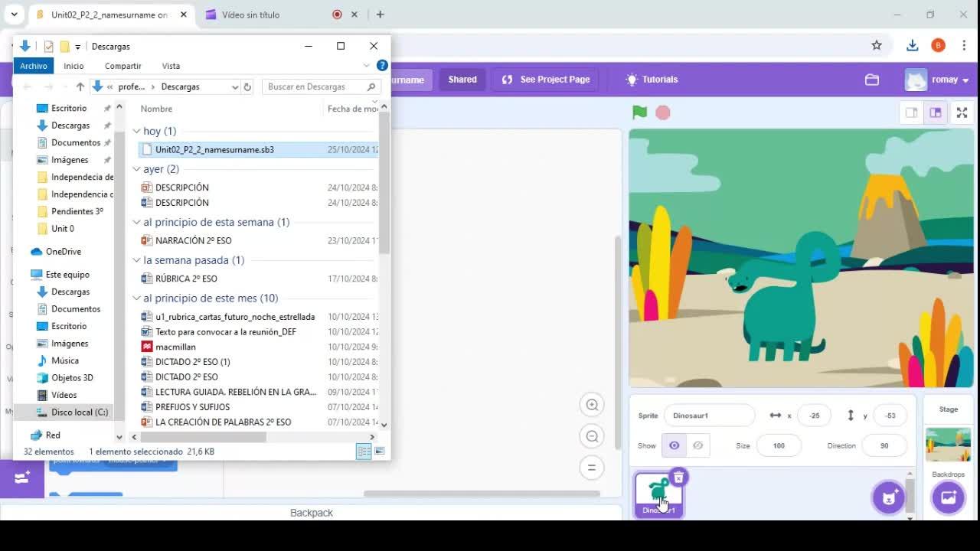This screenshot has width=980, height=551.
Task: Delete the Dinosaur1 sprite with the trash icon
Action: pos(678,478)
